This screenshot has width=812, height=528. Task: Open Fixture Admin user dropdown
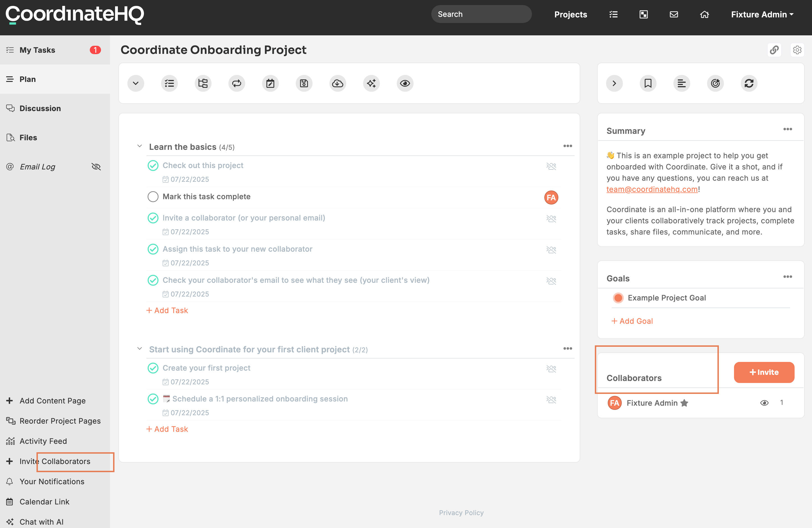[x=762, y=14]
